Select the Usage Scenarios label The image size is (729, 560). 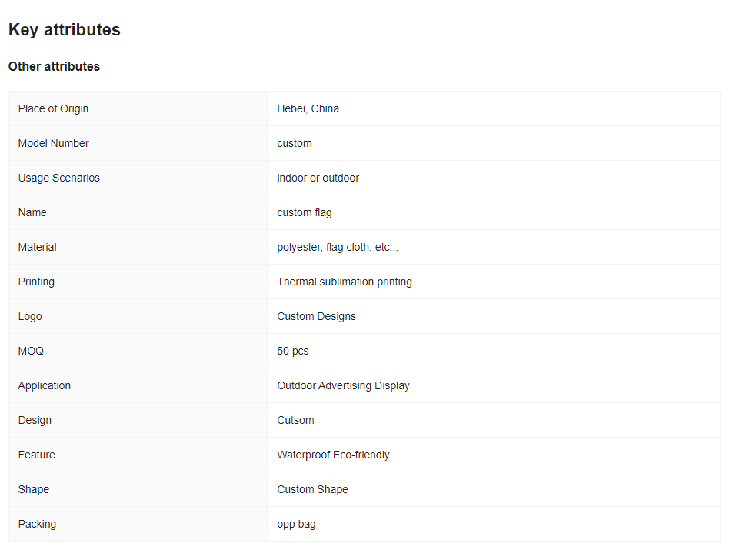[x=59, y=178]
